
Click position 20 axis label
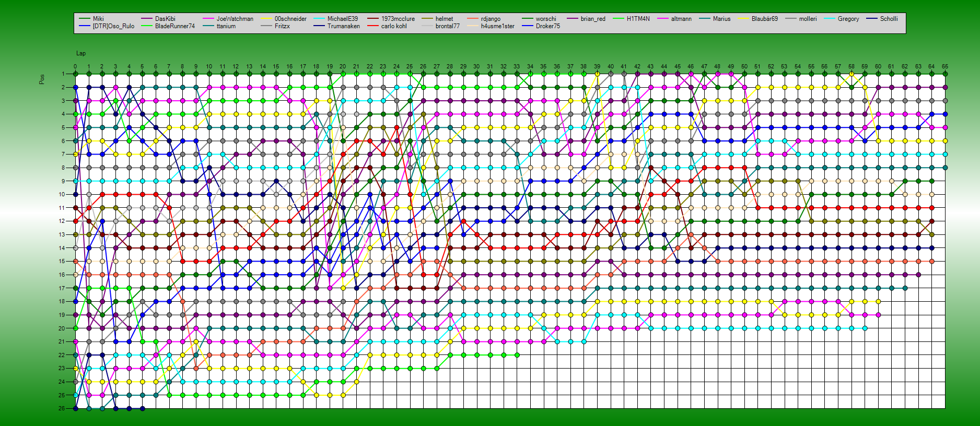pyautogui.click(x=62, y=328)
